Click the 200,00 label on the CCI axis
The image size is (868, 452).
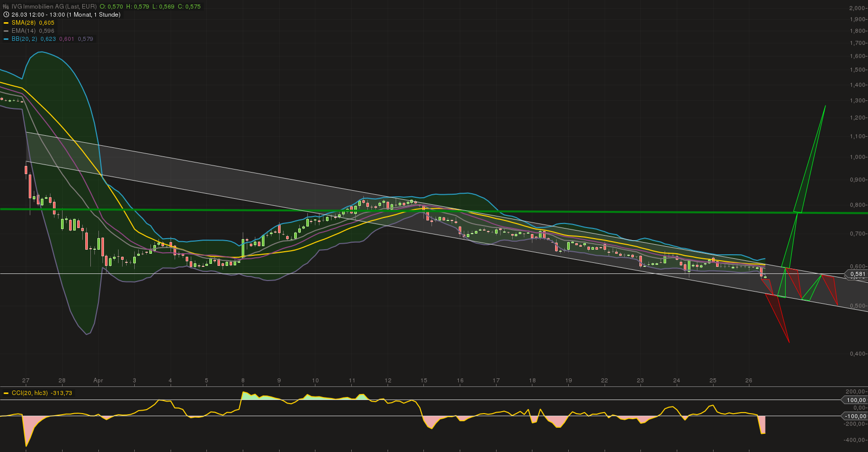856,392
